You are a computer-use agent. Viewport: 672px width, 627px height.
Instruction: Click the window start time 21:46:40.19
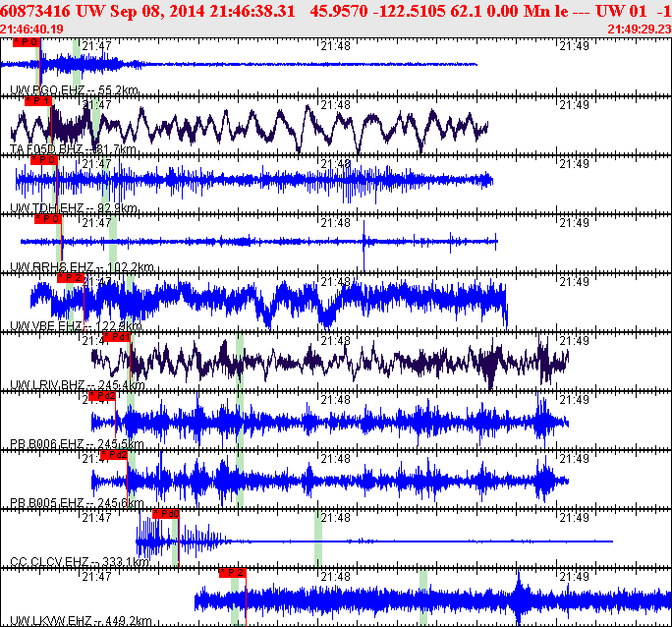(x=31, y=28)
